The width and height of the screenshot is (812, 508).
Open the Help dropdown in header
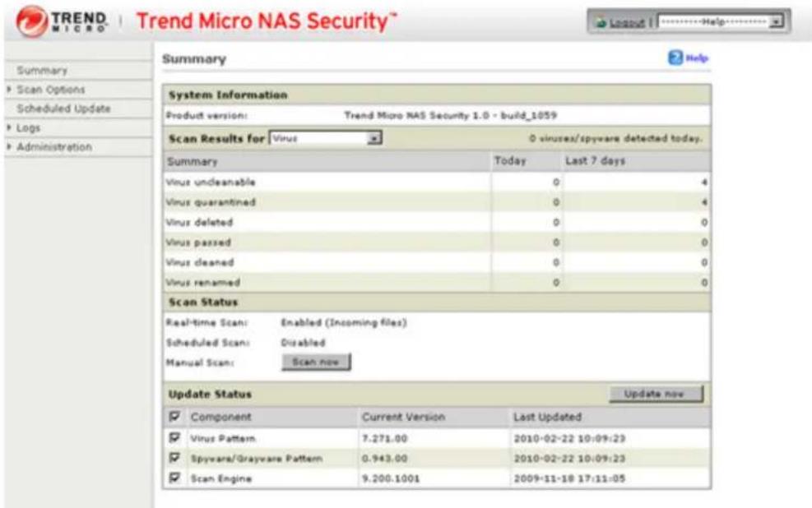coord(720,21)
